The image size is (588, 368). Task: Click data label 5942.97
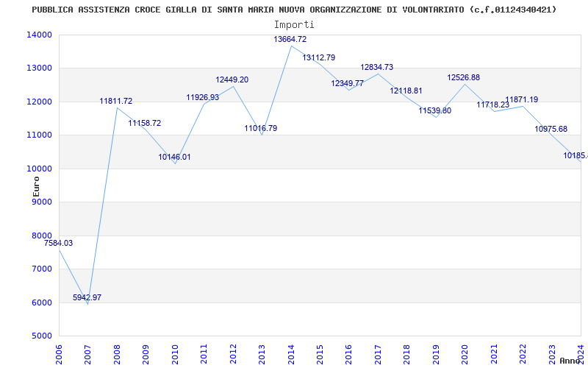pyautogui.click(x=87, y=297)
